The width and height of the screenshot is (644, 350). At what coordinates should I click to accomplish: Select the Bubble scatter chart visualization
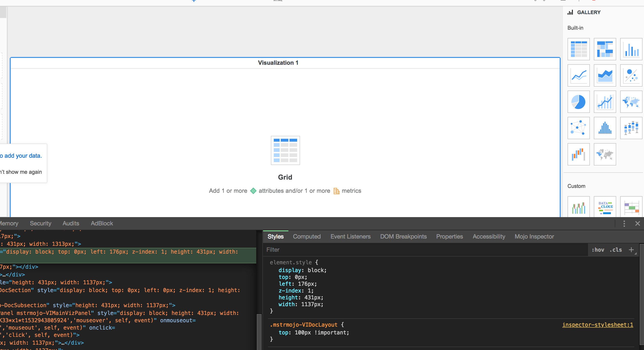click(631, 75)
